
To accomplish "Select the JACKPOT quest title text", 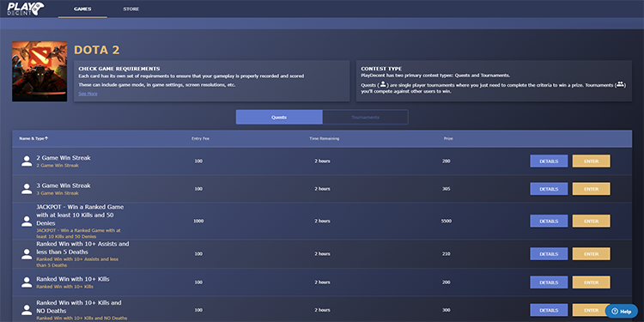I will pyautogui.click(x=80, y=216).
